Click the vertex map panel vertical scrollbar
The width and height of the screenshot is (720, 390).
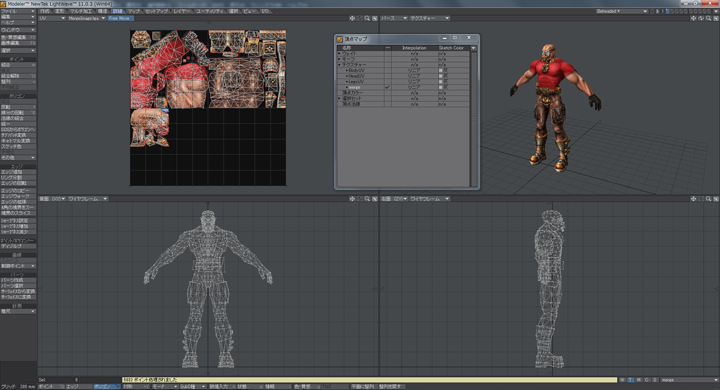coord(474,119)
